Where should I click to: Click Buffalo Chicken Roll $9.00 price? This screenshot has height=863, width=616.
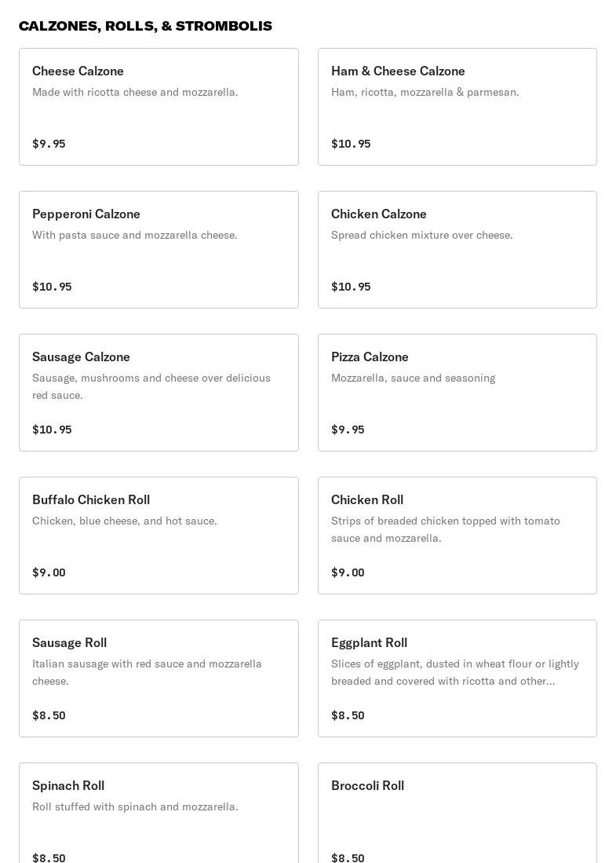click(49, 572)
